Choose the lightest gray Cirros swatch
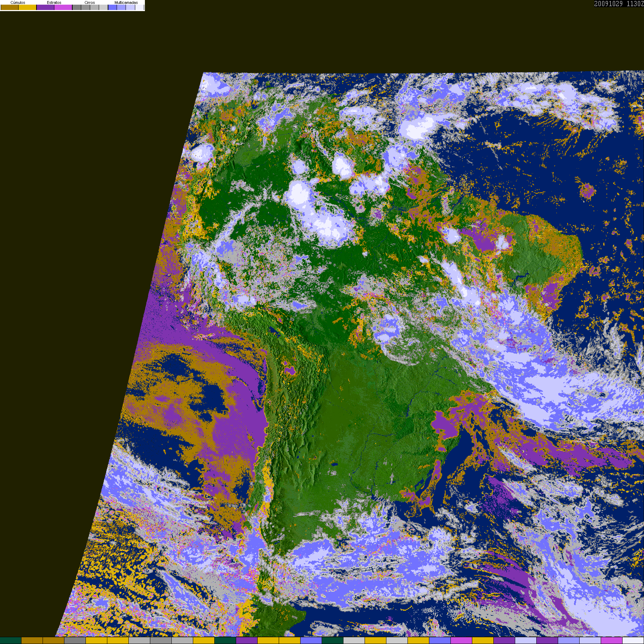This screenshot has height=644, width=644. (x=103, y=7)
